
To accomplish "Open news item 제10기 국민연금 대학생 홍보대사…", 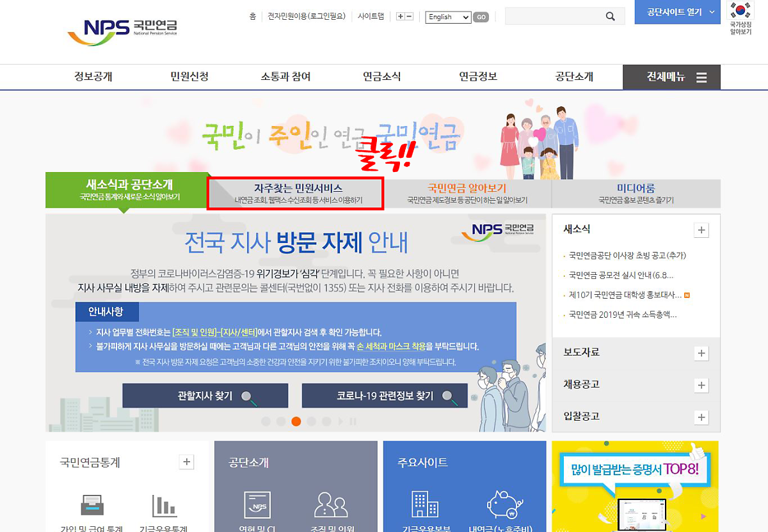I will (625, 295).
